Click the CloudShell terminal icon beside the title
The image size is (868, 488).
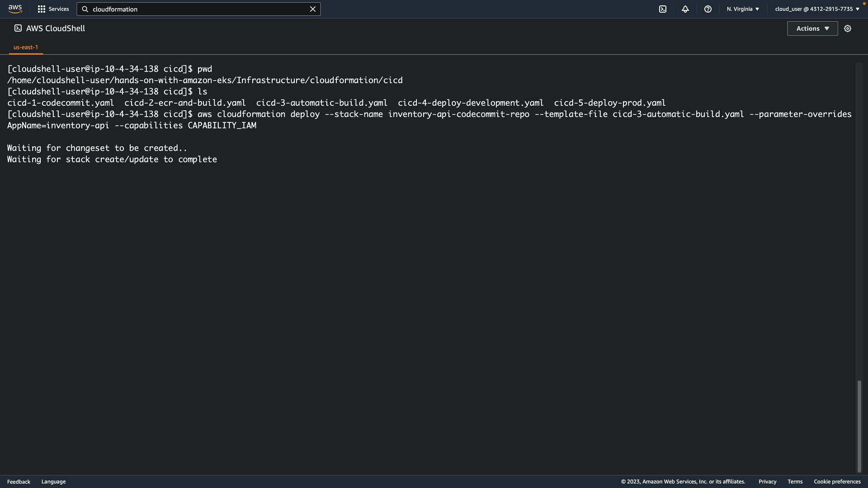18,28
